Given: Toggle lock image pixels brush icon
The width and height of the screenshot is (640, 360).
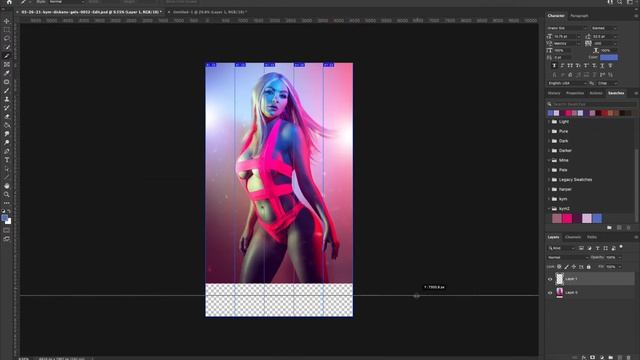Looking at the screenshot, I should point(567,267).
